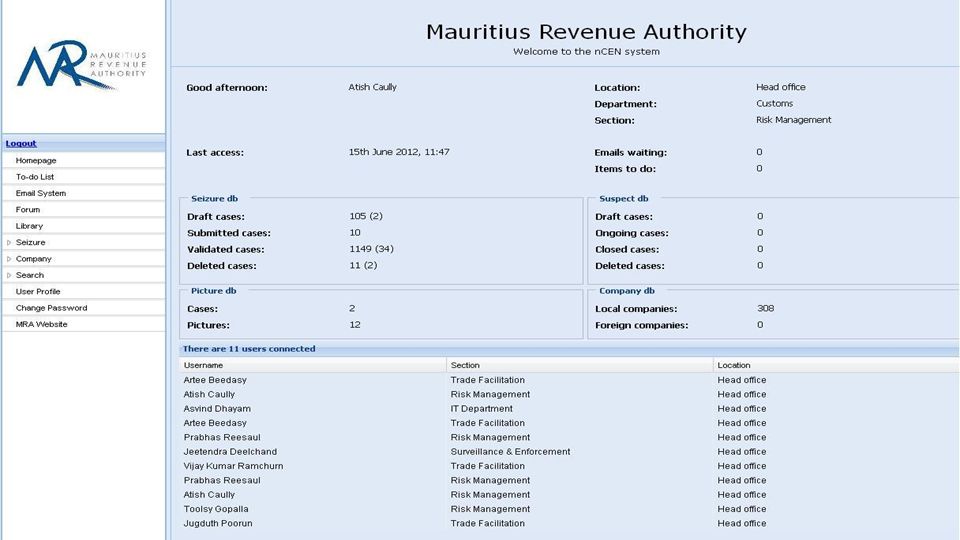The width and height of the screenshot is (960, 540).
Task: Select the Asvind Dhayam user row
Action: pyautogui.click(x=569, y=409)
